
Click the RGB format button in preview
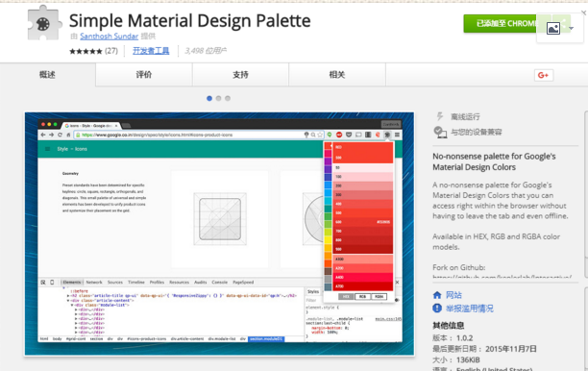(x=362, y=297)
